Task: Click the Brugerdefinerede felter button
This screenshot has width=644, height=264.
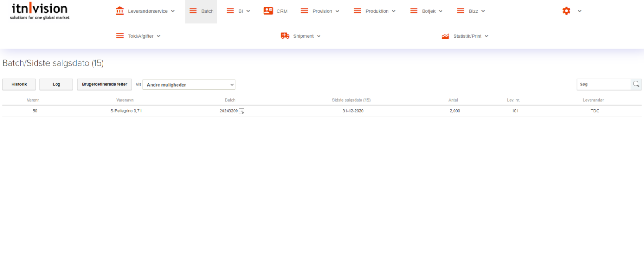Action: pos(104,84)
